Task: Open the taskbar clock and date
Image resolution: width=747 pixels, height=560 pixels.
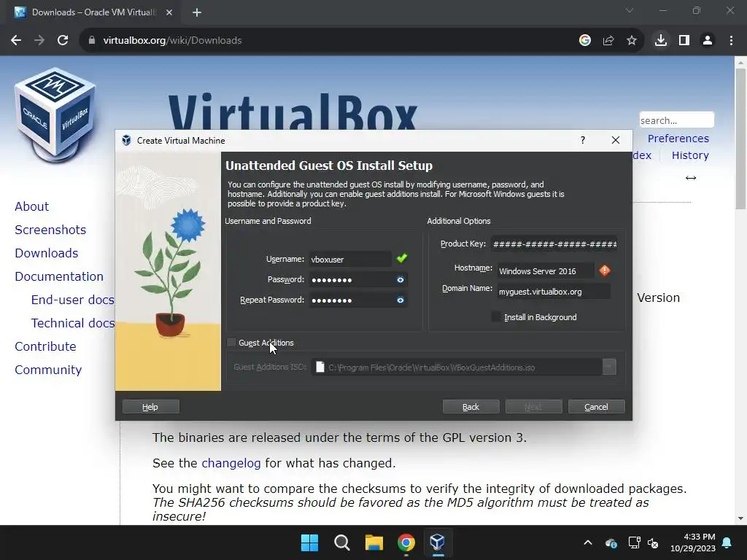Action: pyautogui.click(x=693, y=542)
